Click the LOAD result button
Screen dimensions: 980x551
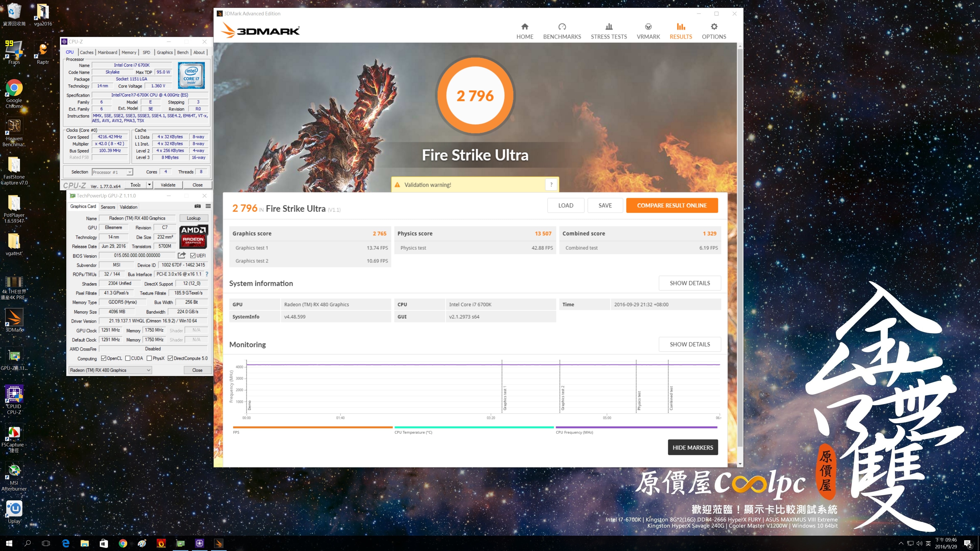click(566, 205)
